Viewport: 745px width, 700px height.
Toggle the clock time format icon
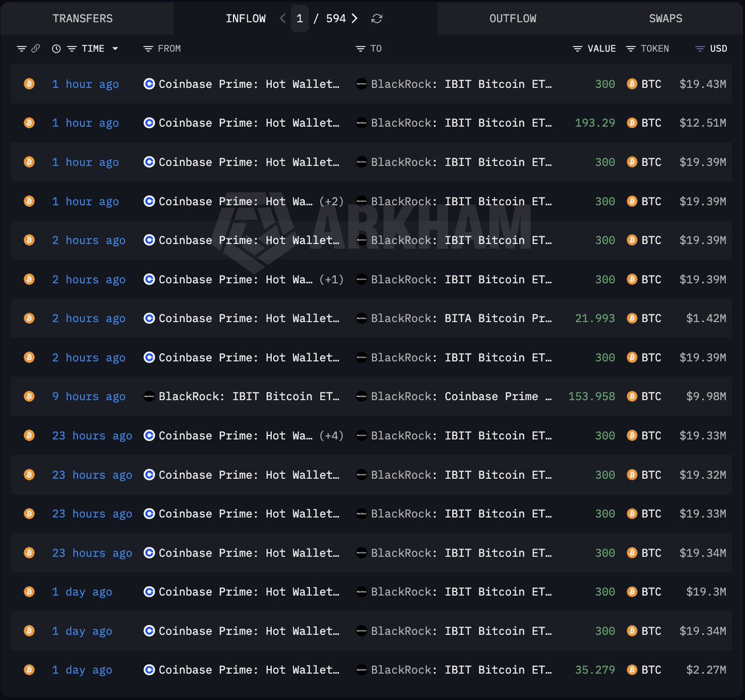coord(56,48)
